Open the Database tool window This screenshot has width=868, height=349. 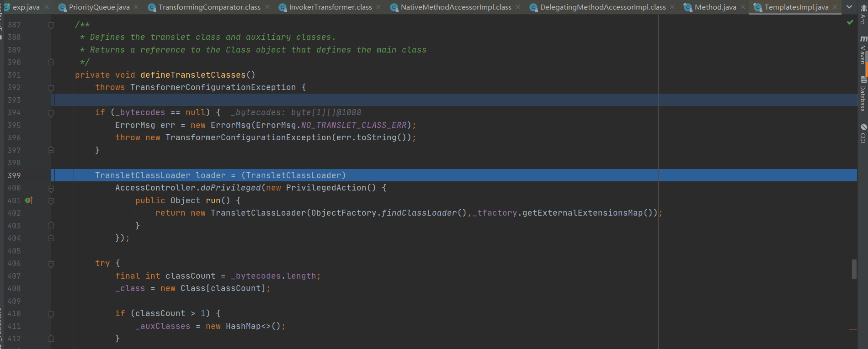pos(863,94)
